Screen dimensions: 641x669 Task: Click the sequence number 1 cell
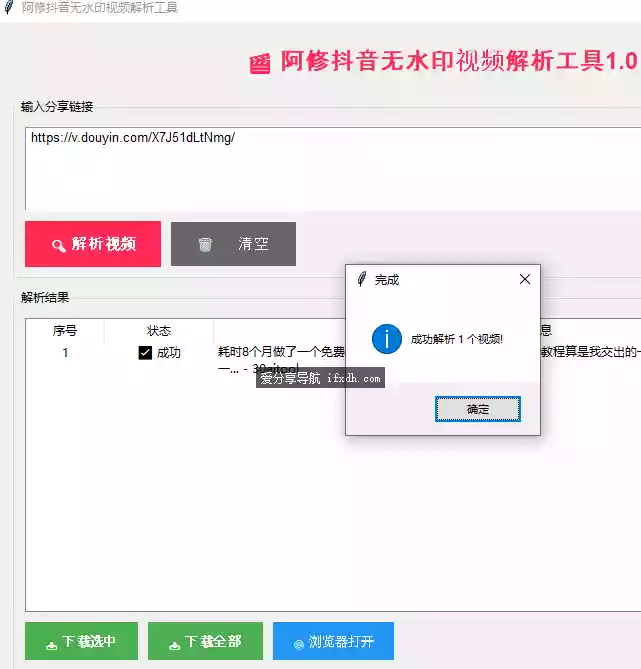click(x=65, y=353)
